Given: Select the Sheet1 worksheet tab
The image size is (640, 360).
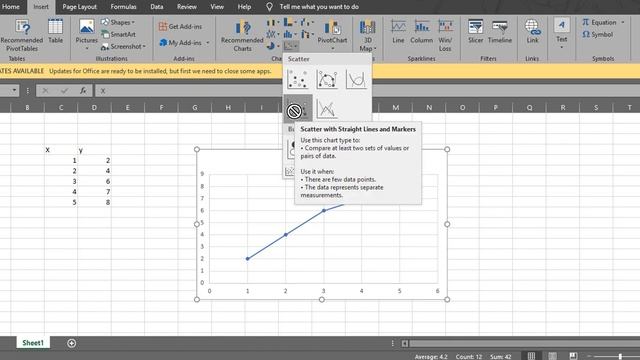Looking at the screenshot, I should [x=33, y=343].
